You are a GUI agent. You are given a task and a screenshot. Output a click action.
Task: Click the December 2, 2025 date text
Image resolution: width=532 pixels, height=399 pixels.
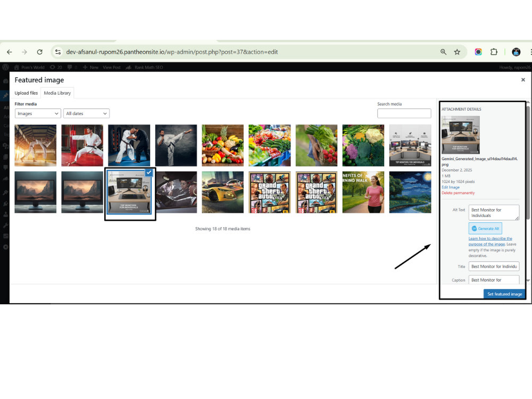pos(456,170)
